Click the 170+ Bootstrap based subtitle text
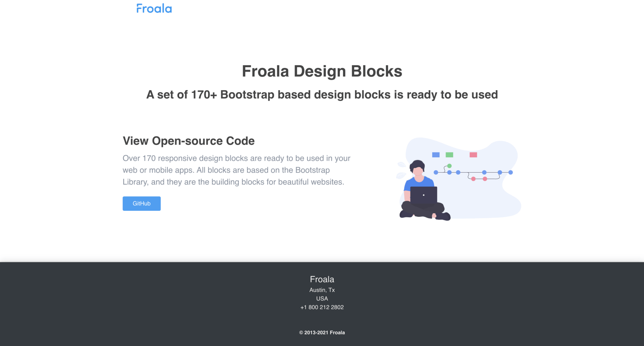 [322, 95]
